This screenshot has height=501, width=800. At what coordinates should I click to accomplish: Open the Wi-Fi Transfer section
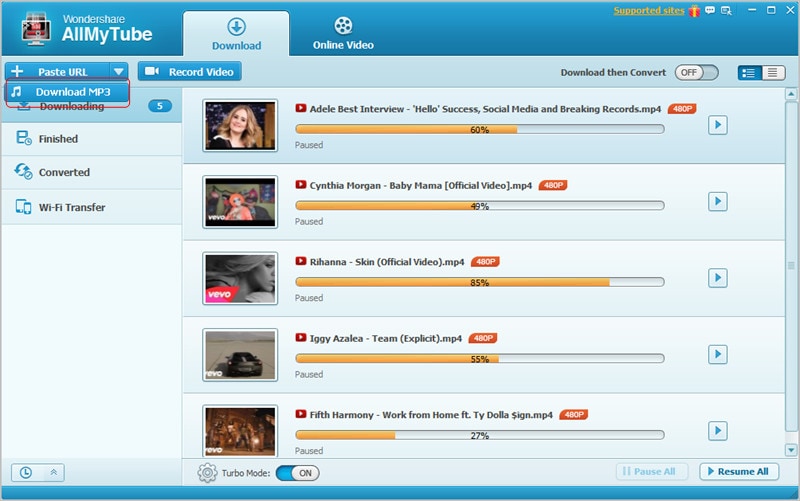coord(91,207)
